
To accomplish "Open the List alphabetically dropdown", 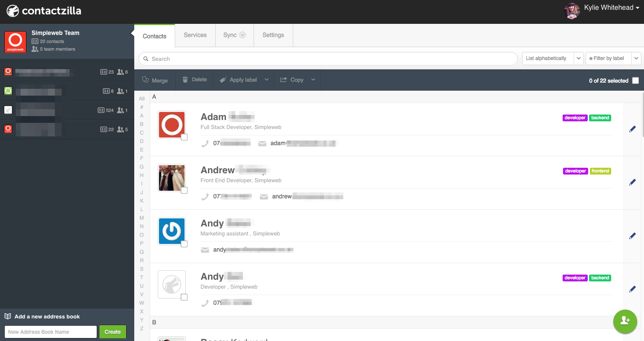I will [553, 58].
